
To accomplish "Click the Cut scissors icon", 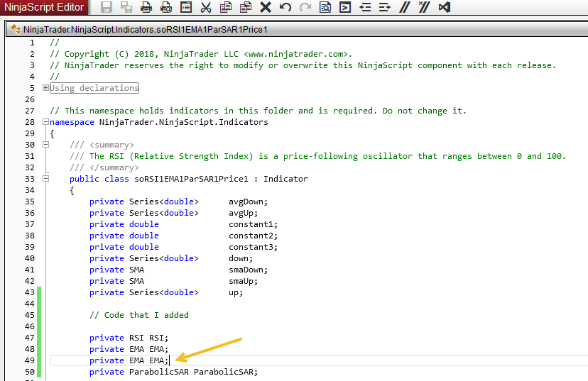I will [206, 7].
